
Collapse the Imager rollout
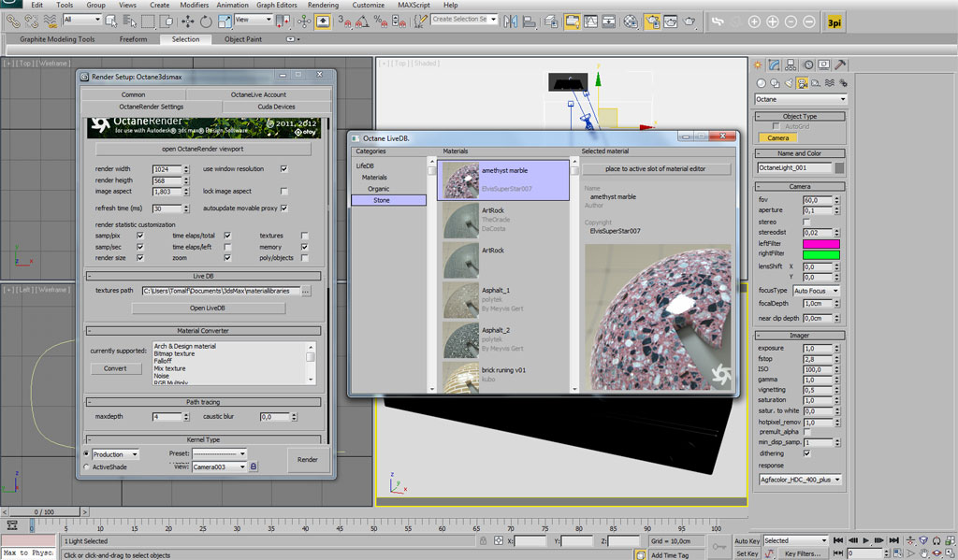pos(800,336)
